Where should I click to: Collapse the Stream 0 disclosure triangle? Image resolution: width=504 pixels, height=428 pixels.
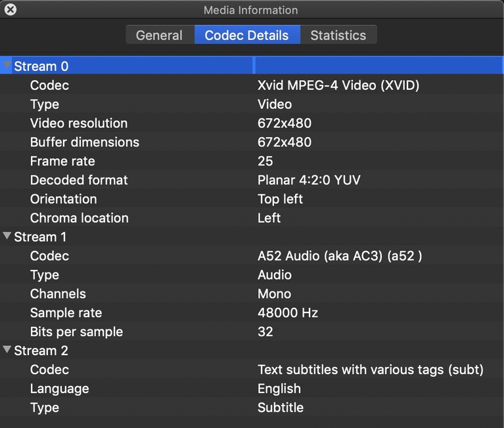click(7, 66)
